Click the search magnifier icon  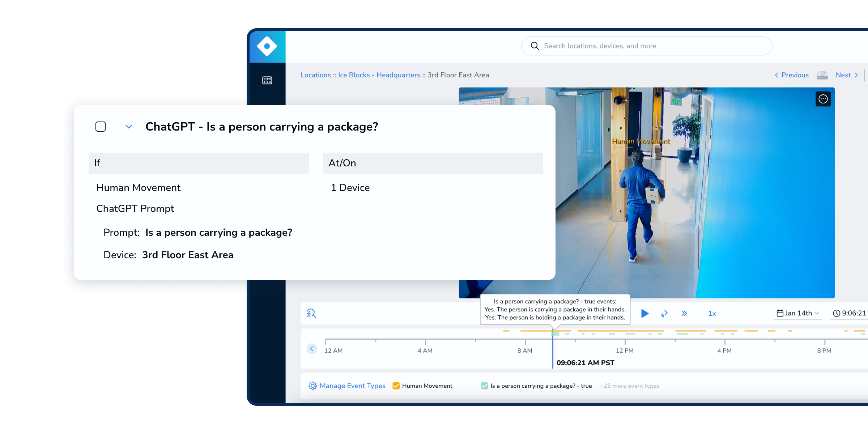pos(535,46)
